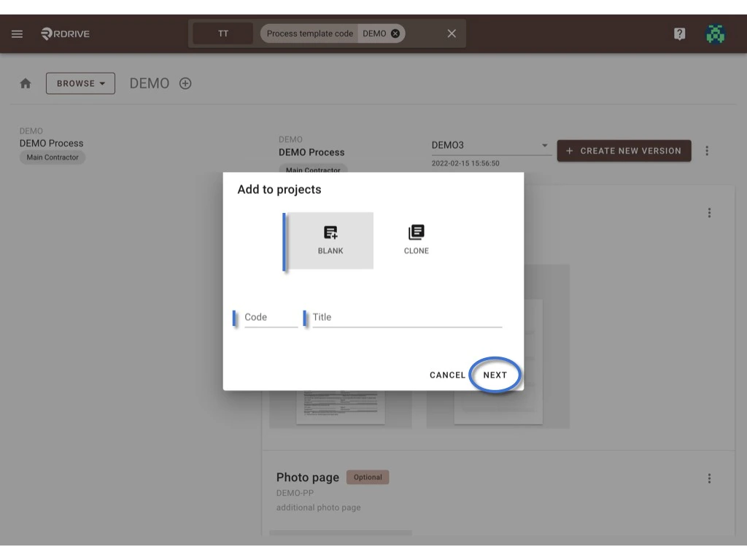Click the NEXT button in the dialog
The image size is (747, 560).
click(x=495, y=375)
